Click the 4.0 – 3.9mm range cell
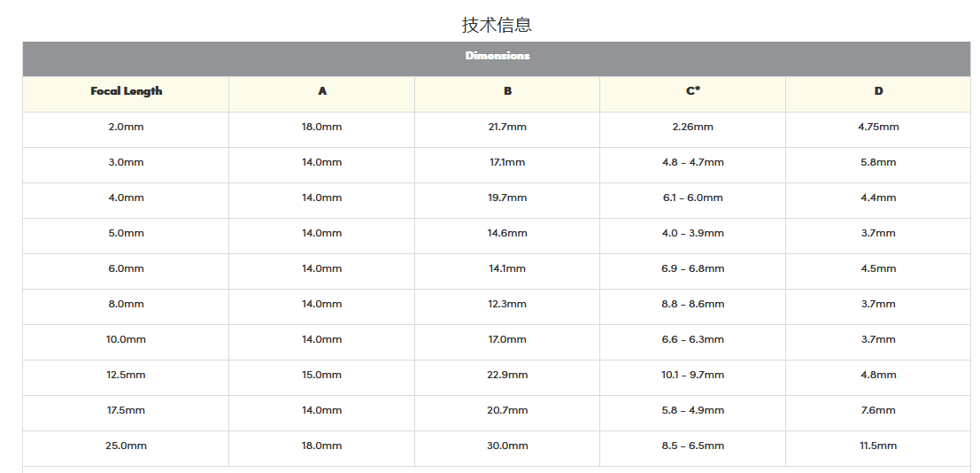 pos(692,233)
